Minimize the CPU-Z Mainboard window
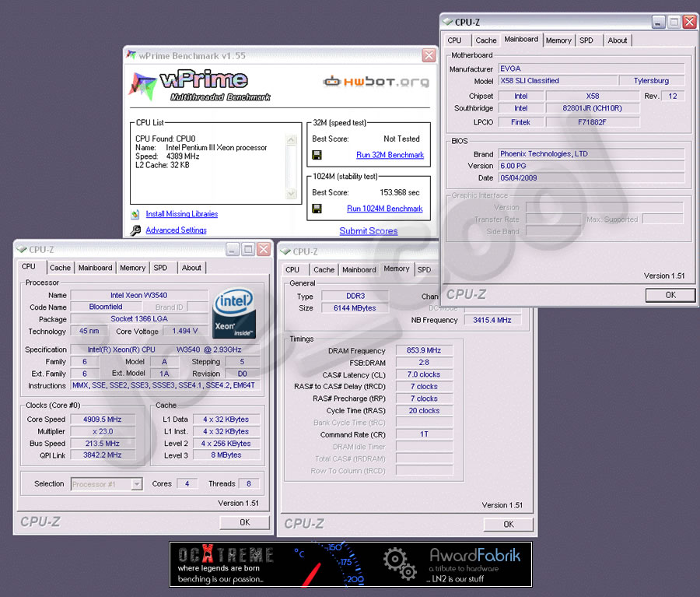700x597 pixels. (659, 22)
